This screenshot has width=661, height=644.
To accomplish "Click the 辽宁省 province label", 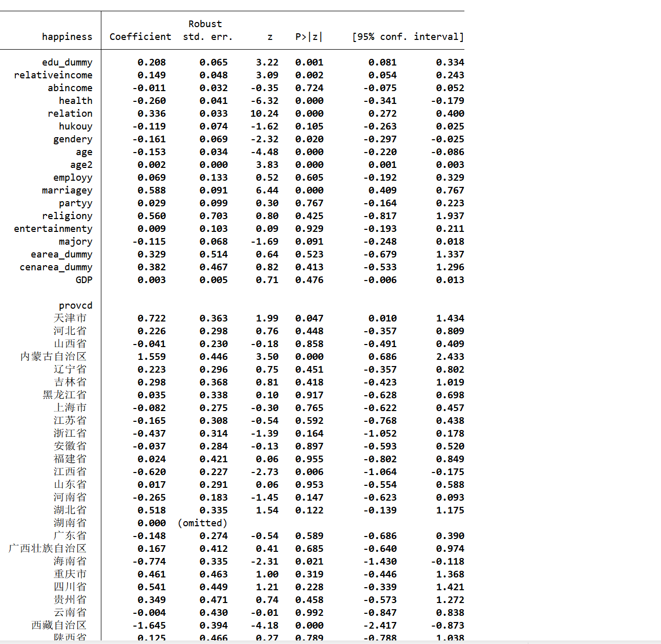I will pos(70,370).
